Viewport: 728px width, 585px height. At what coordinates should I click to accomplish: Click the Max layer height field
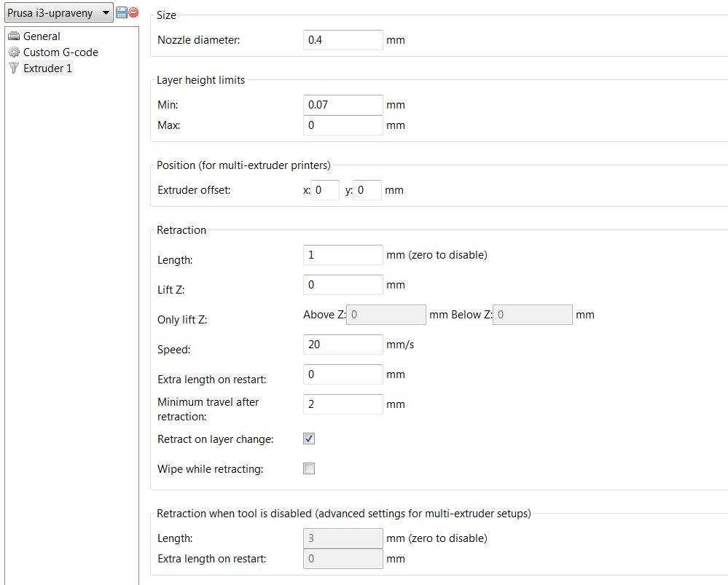pyautogui.click(x=343, y=125)
